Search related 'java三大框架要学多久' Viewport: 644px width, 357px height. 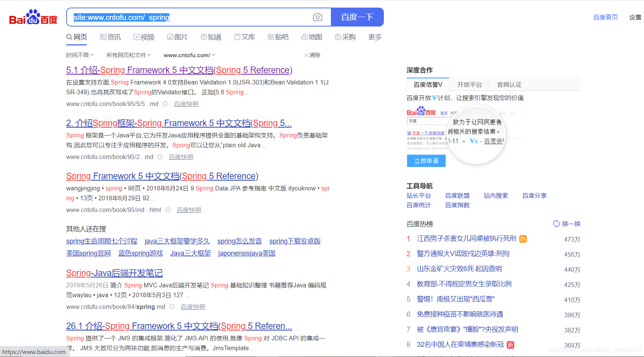tap(177, 241)
